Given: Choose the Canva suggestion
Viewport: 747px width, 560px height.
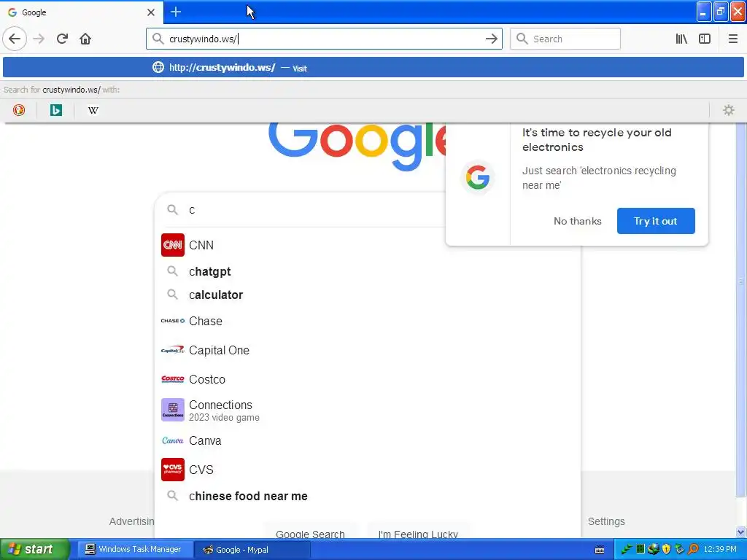Looking at the screenshot, I should (368, 440).
